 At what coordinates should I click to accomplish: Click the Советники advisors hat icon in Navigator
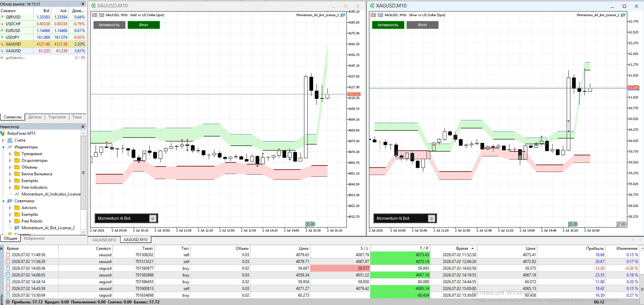10,201
